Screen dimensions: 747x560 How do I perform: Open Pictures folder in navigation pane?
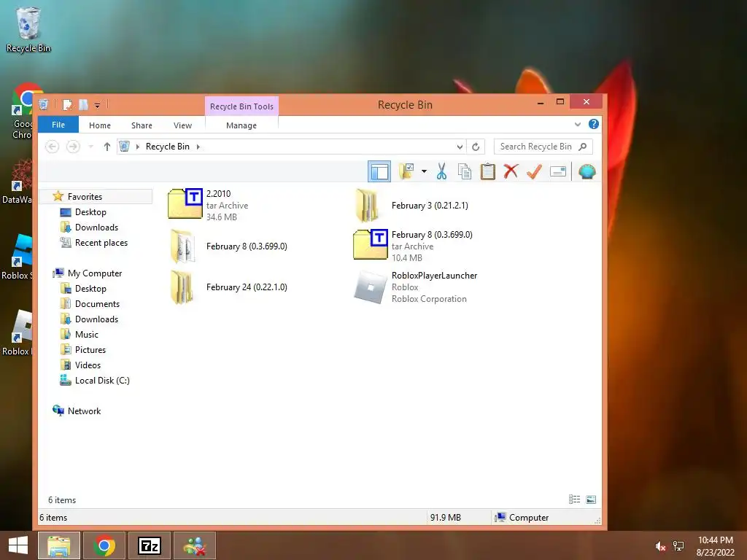pyautogui.click(x=90, y=349)
